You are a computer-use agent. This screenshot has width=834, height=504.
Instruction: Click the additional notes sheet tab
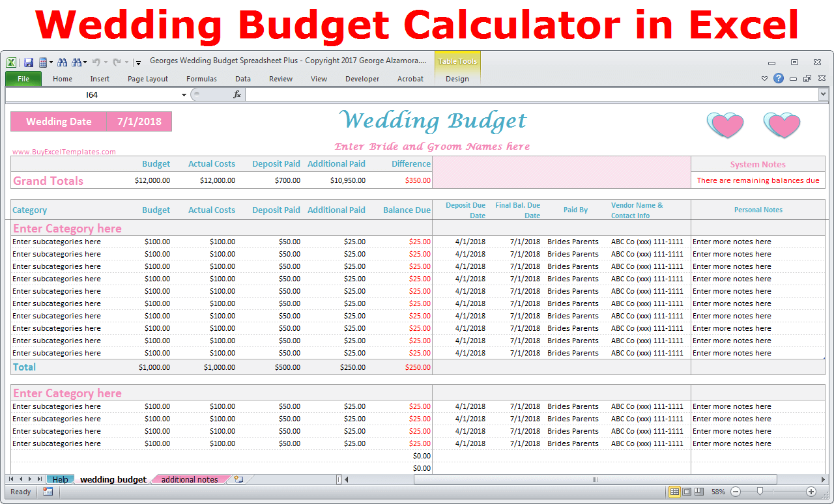coord(190,479)
